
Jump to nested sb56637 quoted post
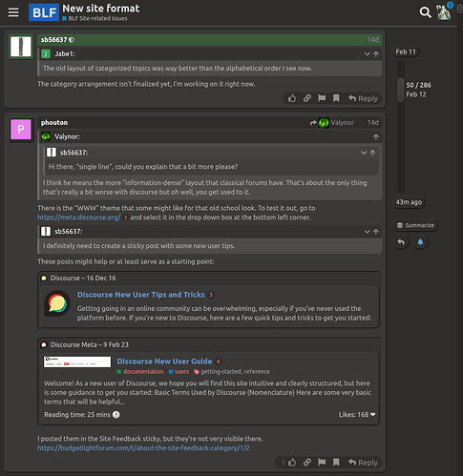pos(372,153)
